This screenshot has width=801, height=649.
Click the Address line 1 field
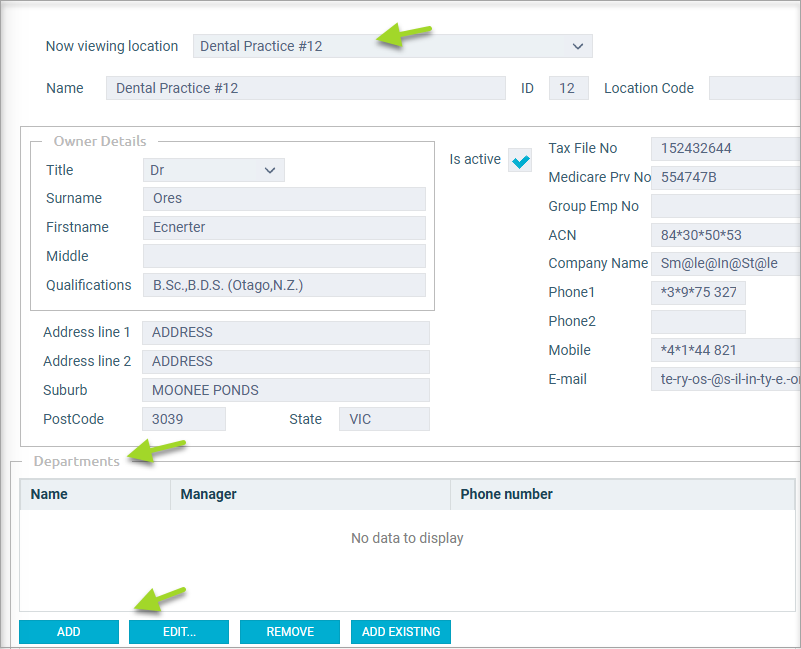click(x=285, y=332)
